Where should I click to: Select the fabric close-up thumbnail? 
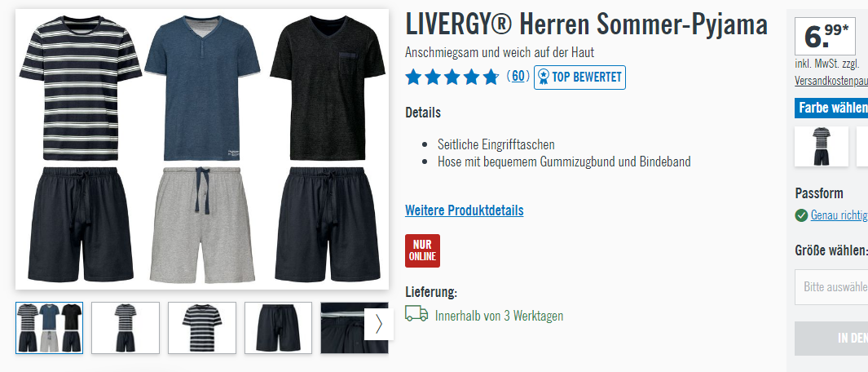[x=342, y=328]
